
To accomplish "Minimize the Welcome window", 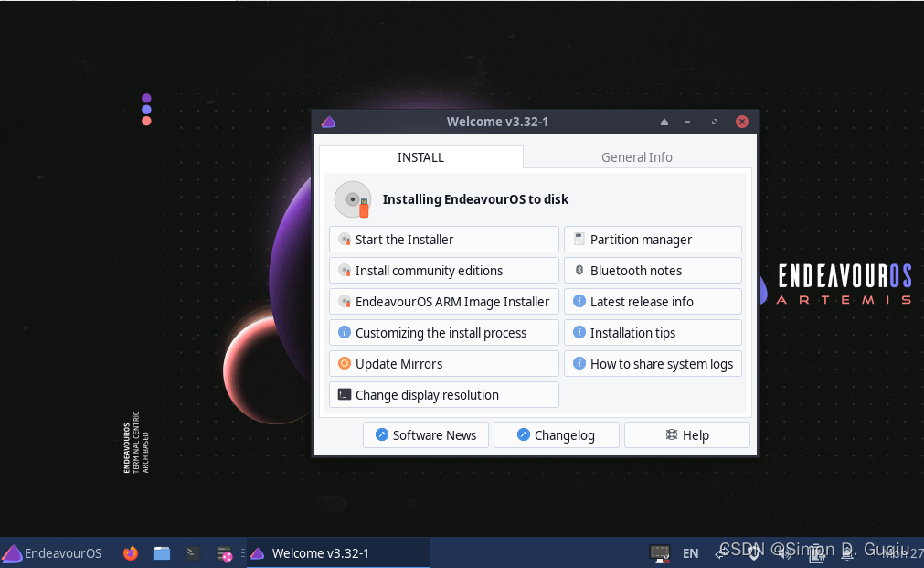I will tap(687, 122).
